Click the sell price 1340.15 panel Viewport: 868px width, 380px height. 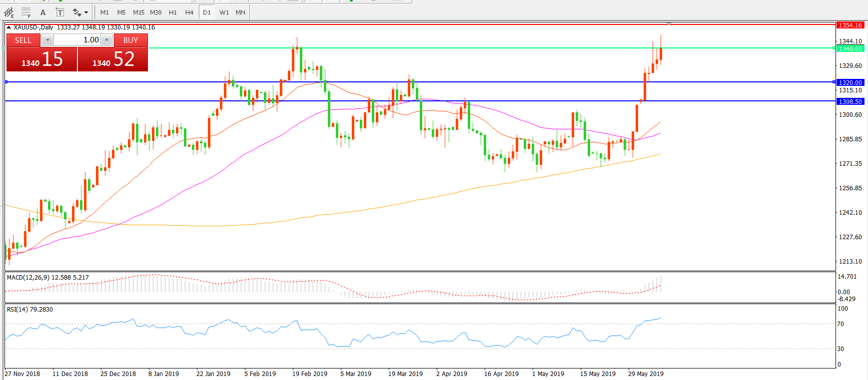[41, 59]
